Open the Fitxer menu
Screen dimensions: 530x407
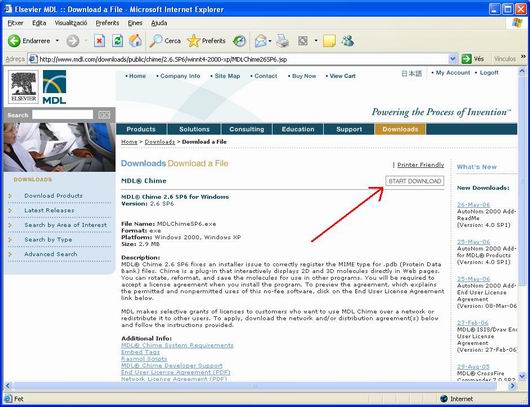(x=15, y=23)
